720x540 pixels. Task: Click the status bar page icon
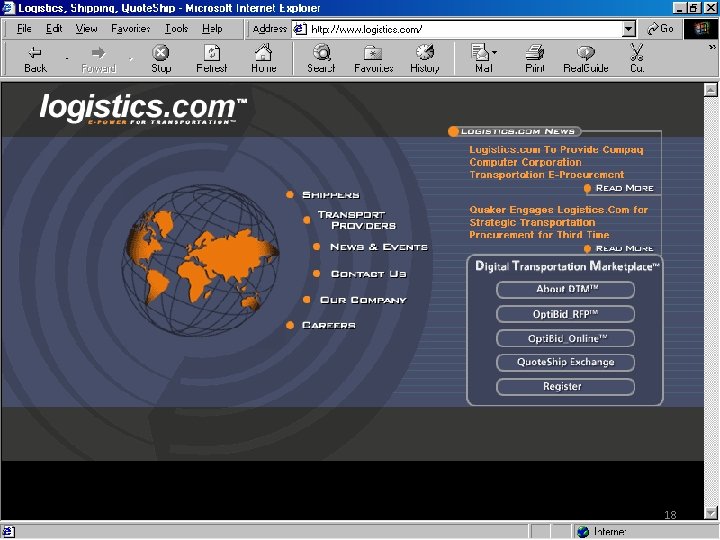pyautogui.click(x=8, y=532)
